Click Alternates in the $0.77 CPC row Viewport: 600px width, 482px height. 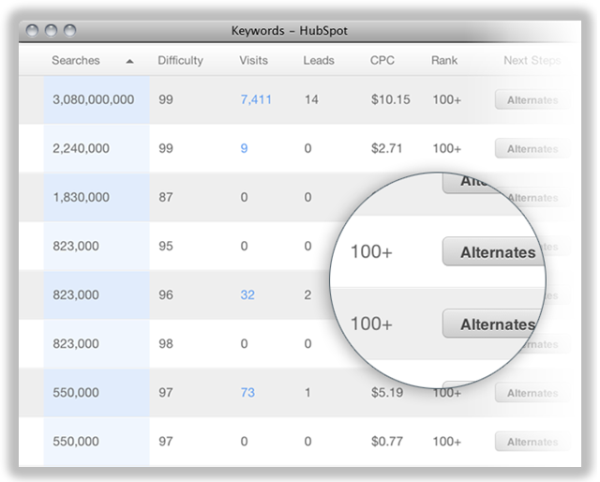click(530, 442)
